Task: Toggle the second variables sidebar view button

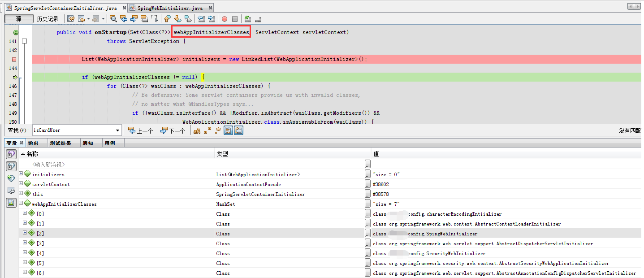Action: pyautogui.click(x=11, y=166)
